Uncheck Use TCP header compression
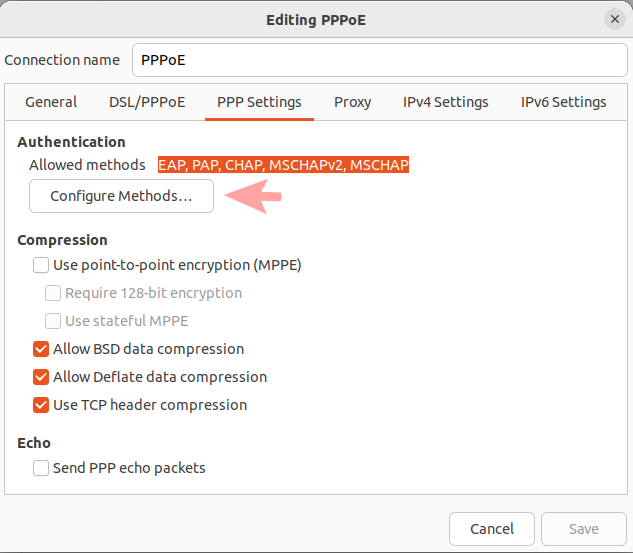This screenshot has width=633, height=553. tap(41, 405)
